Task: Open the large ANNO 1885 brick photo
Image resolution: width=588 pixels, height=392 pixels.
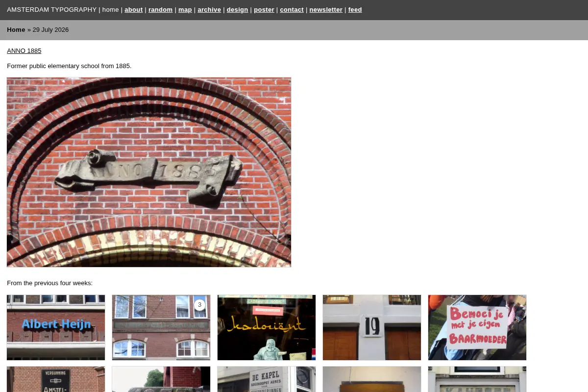Action: click(149, 172)
